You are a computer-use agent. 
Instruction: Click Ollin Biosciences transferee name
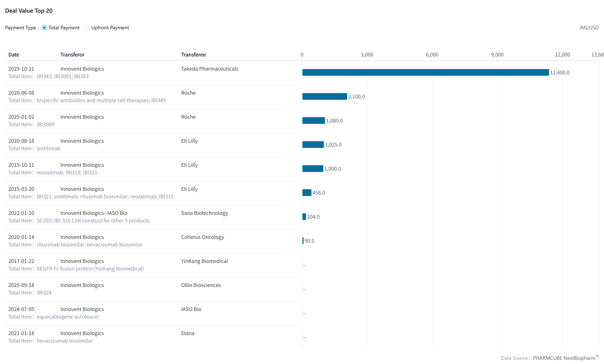tap(201, 285)
